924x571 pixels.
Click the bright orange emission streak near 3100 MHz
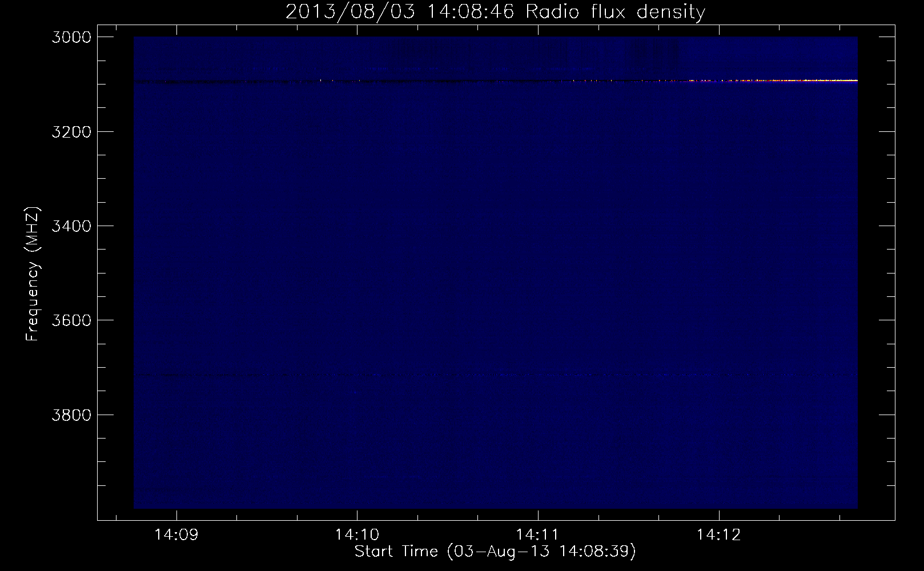click(x=771, y=81)
